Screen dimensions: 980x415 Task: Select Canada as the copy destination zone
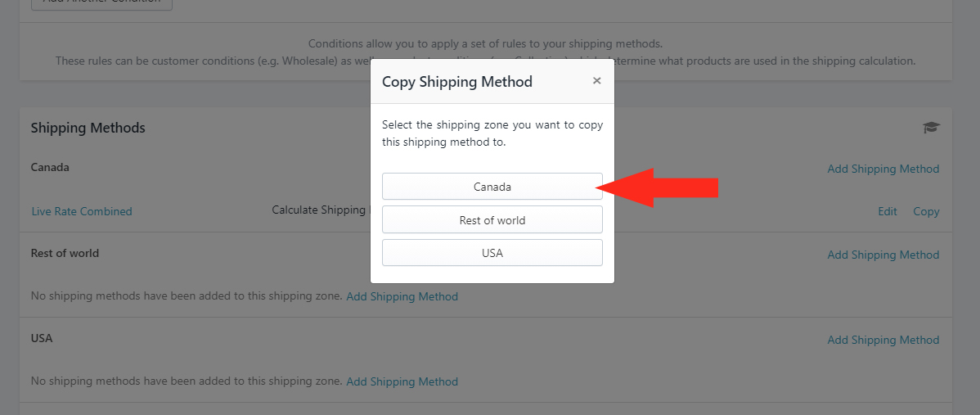(492, 187)
